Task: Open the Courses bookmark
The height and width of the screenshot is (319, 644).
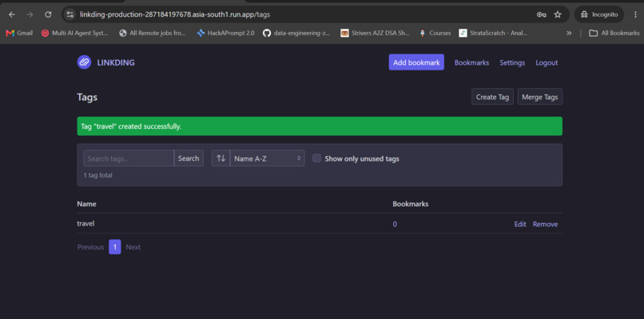Action: pos(435,33)
